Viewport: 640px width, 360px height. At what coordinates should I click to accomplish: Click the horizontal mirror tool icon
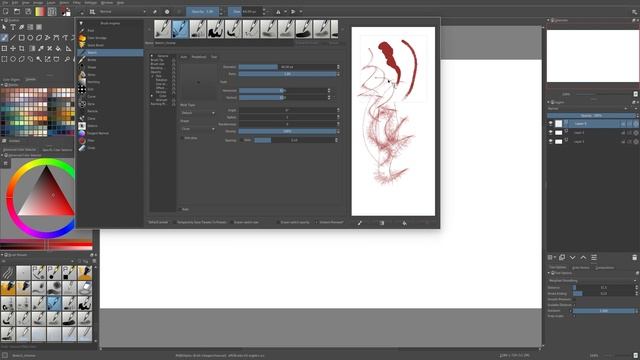278,11
